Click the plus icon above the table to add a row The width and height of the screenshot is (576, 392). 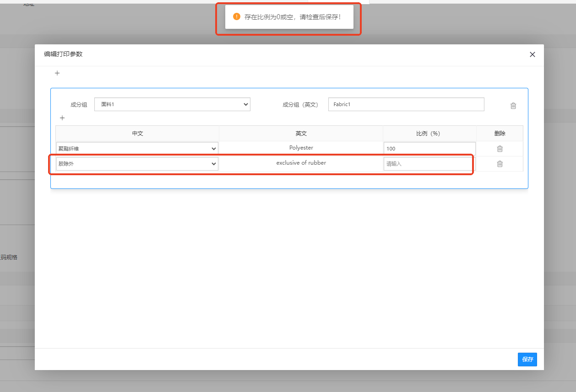click(x=62, y=118)
